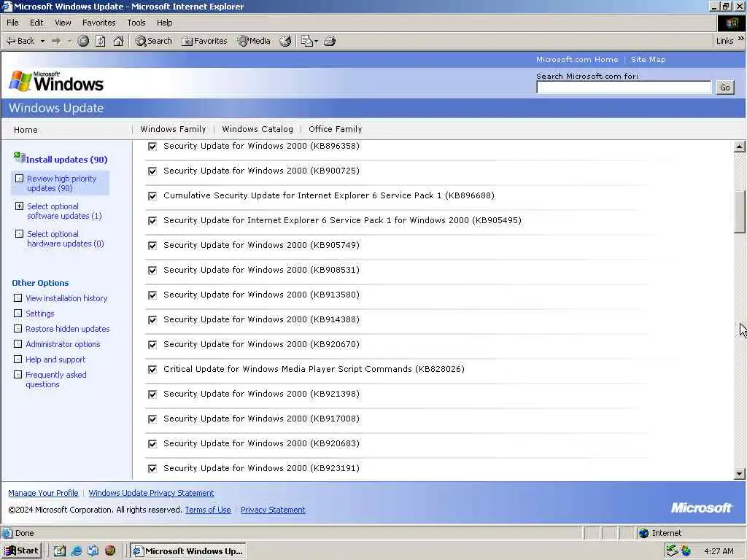Click Install updates (90) link
This screenshot has height=560, width=747.
point(66,160)
